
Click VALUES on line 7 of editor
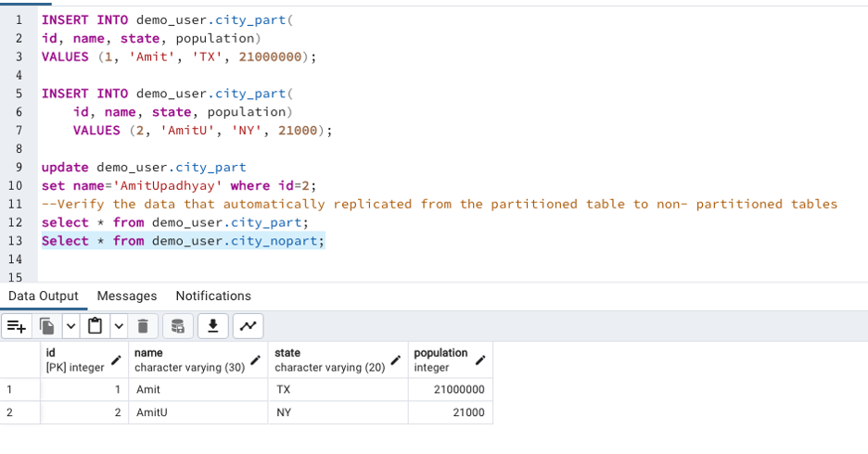click(x=96, y=131)
